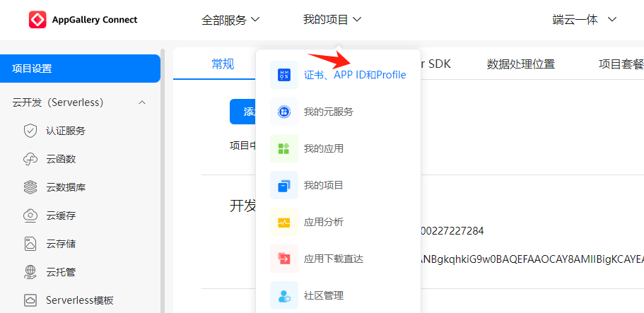Click the blue 添加 button
Image resolution: width=644 pixels, height=313 pixels.
[x=242, y=112]
